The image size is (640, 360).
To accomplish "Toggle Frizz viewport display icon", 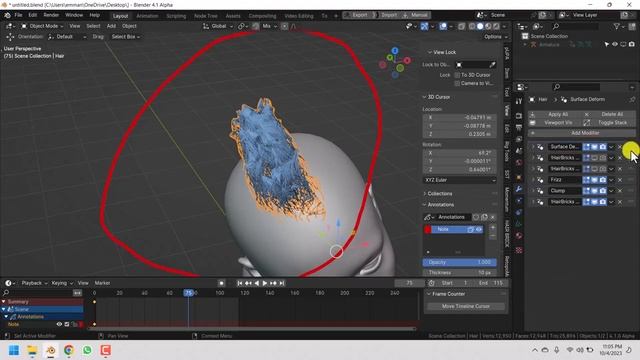I will click(x=595, y=180).
